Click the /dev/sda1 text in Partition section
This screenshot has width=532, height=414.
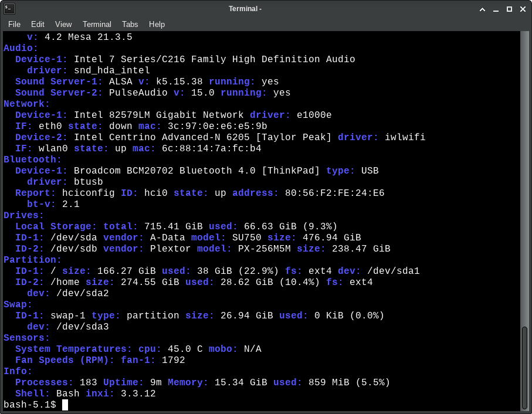[393, 271]
